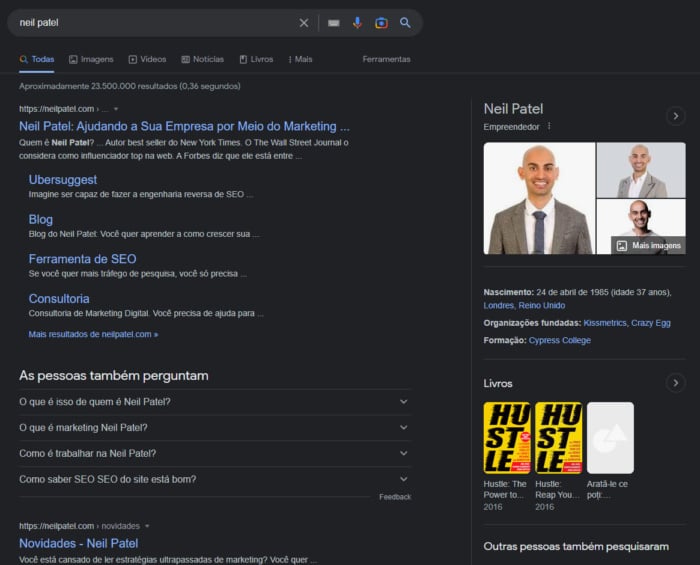This screenshot has width=700, height=565.
Task: Expand Como é trabalhar na Neil Patel?
Action: 214,453
